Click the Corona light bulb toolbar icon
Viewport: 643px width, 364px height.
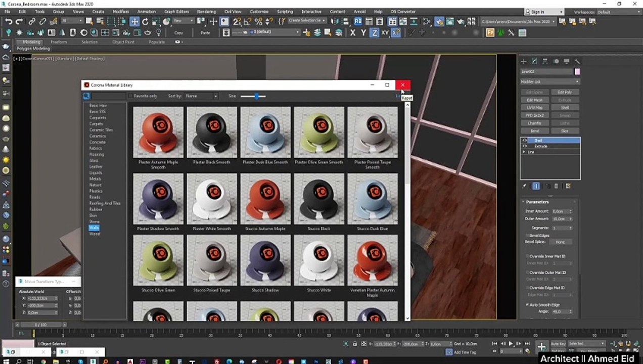tap(9, 32)
